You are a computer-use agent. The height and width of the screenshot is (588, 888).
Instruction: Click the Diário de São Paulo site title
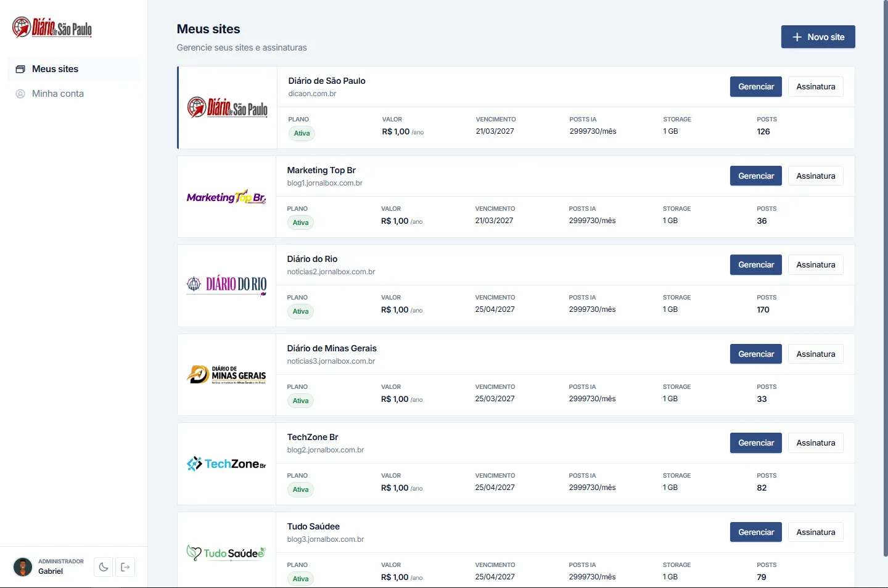click(x=327, y=81)
